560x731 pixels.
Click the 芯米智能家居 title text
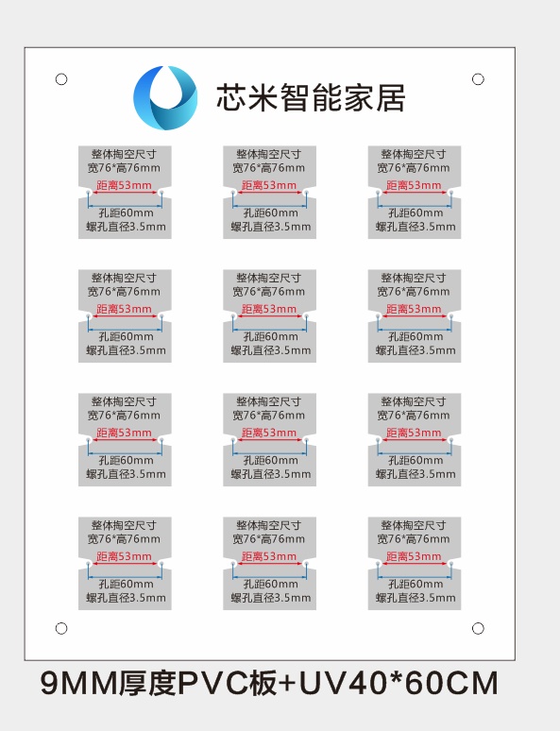pos(311,98)
